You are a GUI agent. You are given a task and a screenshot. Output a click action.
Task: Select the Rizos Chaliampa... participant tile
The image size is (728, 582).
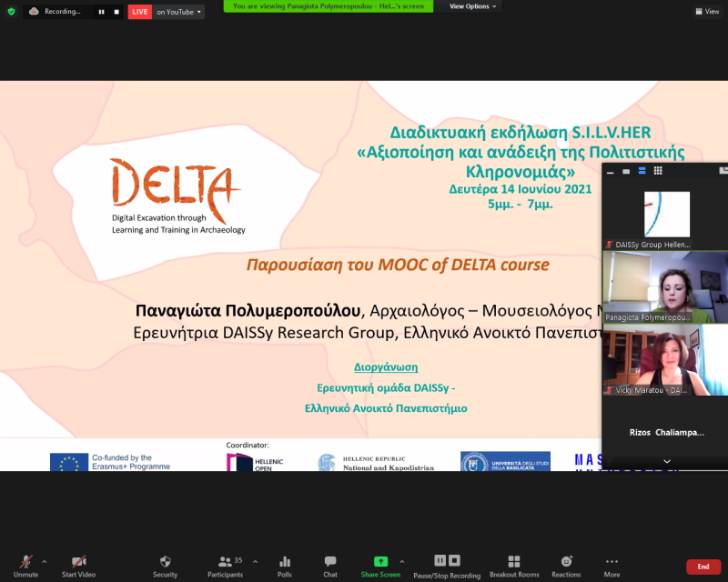tap(667, 433)
